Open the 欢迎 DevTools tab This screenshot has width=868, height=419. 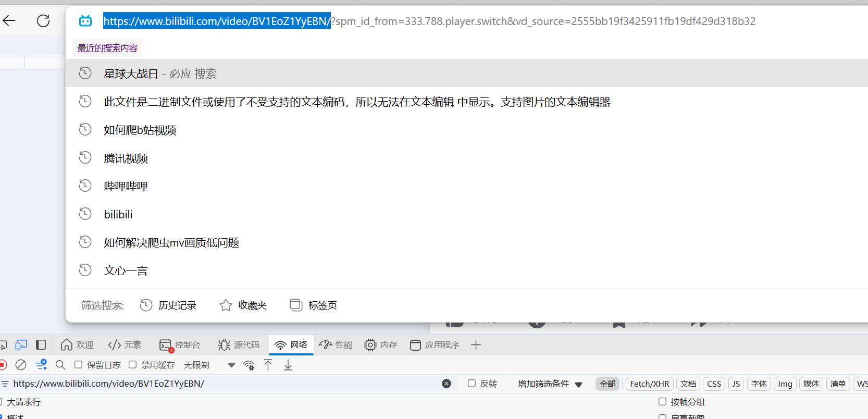pos(77,345)
